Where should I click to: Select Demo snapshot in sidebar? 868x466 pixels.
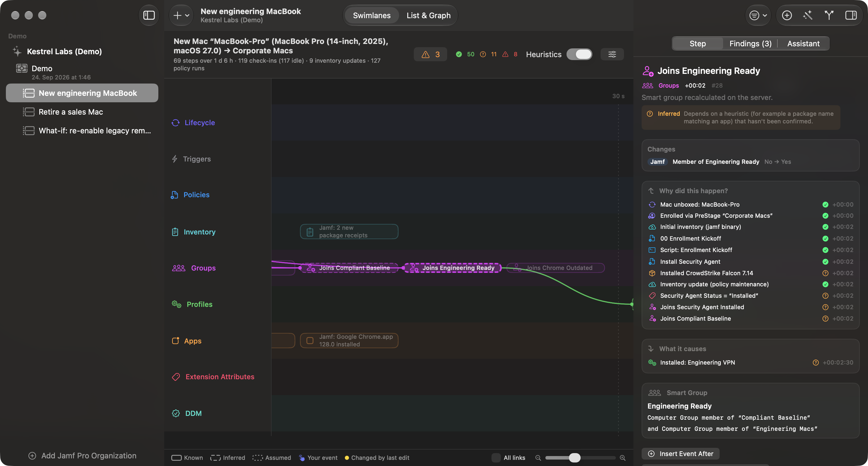82,72
